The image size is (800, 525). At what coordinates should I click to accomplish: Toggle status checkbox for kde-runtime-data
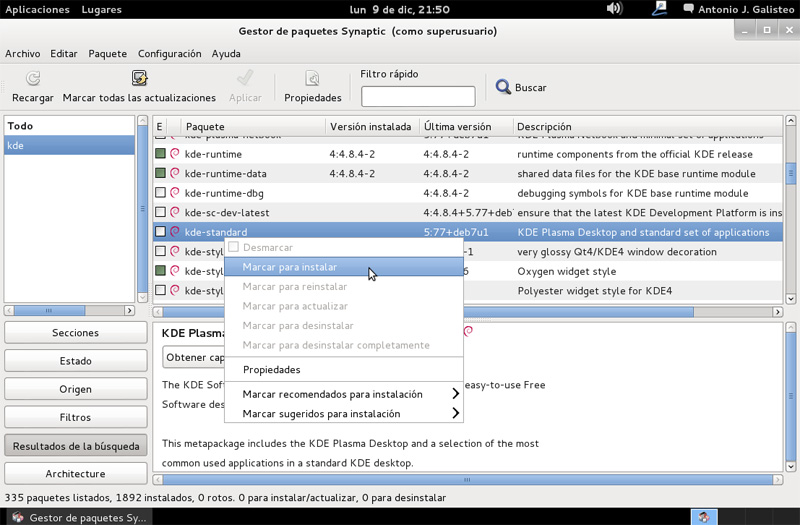(160, 173)
